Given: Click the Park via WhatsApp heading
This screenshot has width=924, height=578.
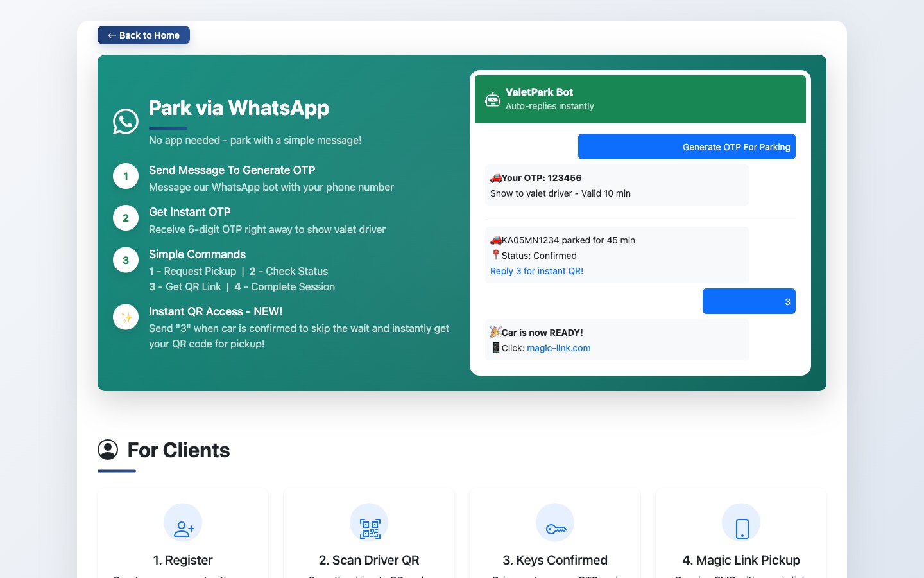Looking at the screenshot, I should point(239,108).
